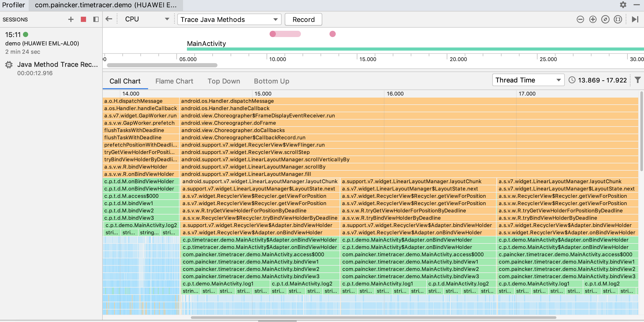Open the CPU profiler dropdown
The image size is (644, 322).
147,19
